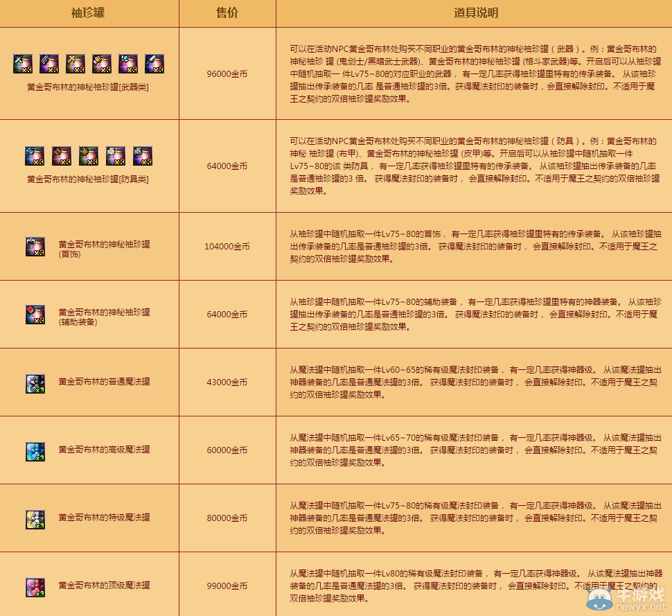Select the third weapon jar icon
Image resolution: width=672 pixels, height=616 pixels.
pyautogui.click(x=76, y=62)
